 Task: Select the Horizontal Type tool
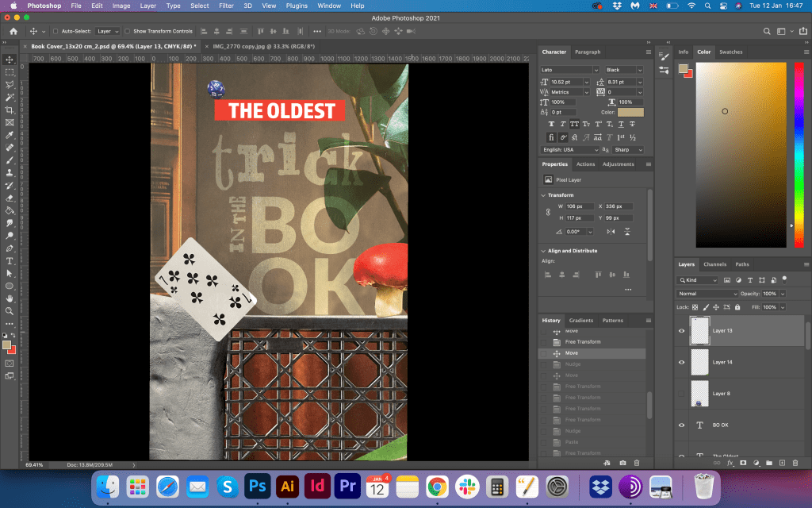(x=10, y=260)
